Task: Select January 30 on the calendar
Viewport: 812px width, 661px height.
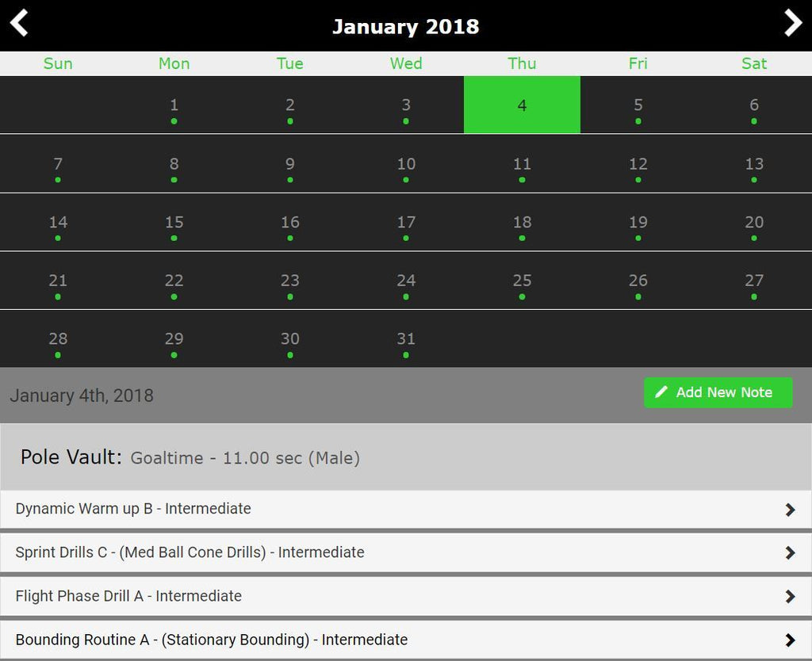Action: point(290,339)
